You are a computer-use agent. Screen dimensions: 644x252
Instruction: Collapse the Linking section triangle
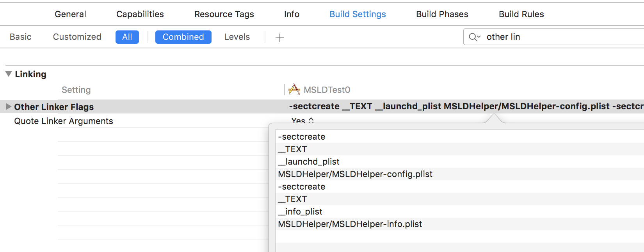9,74
